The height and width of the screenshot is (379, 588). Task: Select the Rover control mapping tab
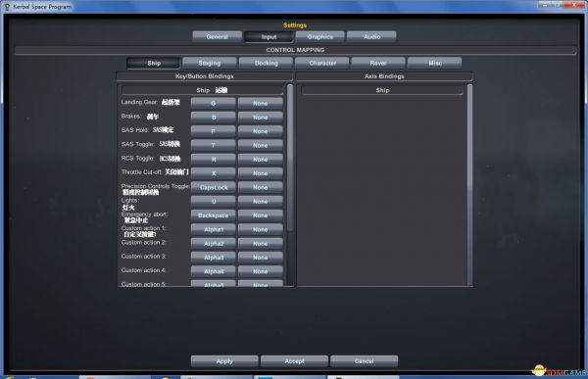[378, 63]
